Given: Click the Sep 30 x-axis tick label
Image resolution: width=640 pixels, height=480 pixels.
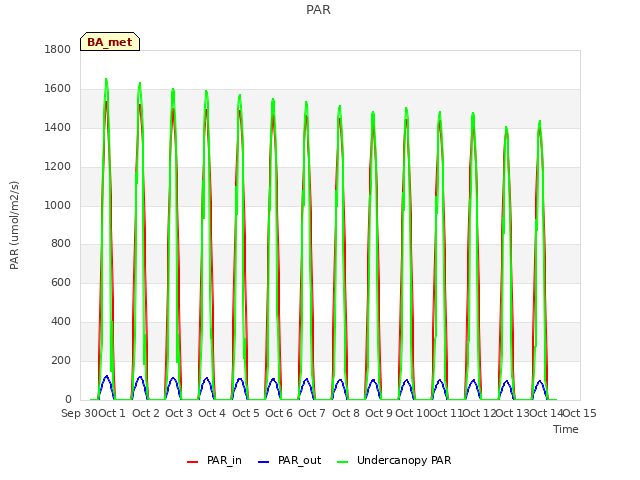Looking at the screenshot, I should point(80,413).
